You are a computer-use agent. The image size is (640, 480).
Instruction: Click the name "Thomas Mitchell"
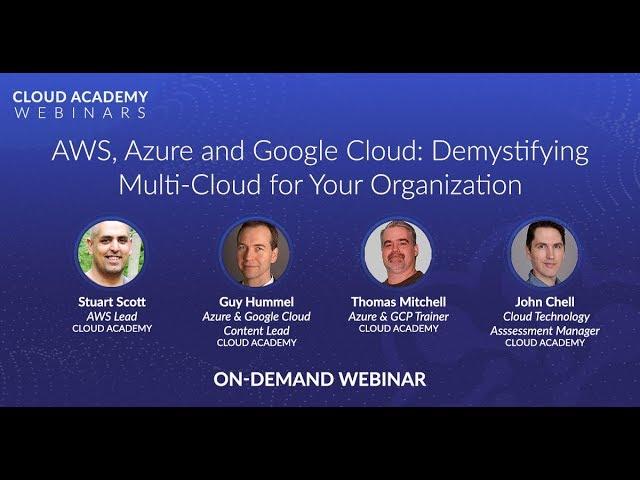pyautogui.click(x=398, y=302)
